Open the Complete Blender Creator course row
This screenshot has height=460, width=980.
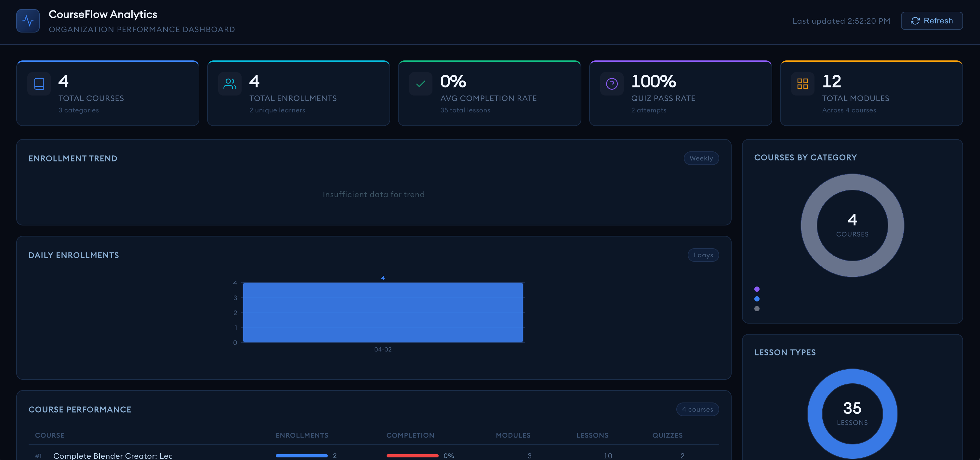coord(113,455)
